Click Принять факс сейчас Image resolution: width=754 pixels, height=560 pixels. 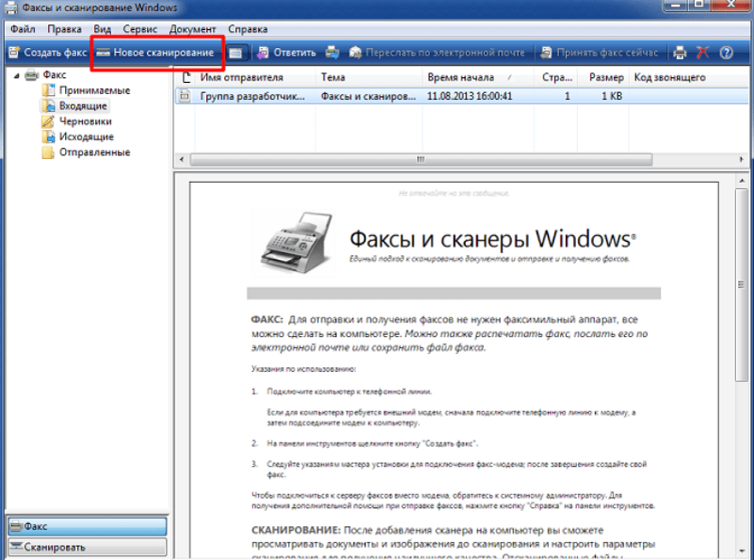point(600,53)
